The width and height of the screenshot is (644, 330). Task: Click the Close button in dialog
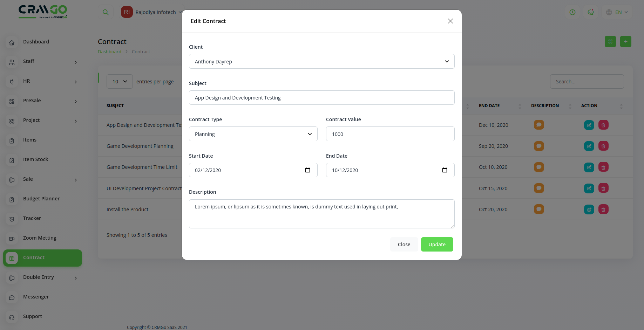(404, 245)
